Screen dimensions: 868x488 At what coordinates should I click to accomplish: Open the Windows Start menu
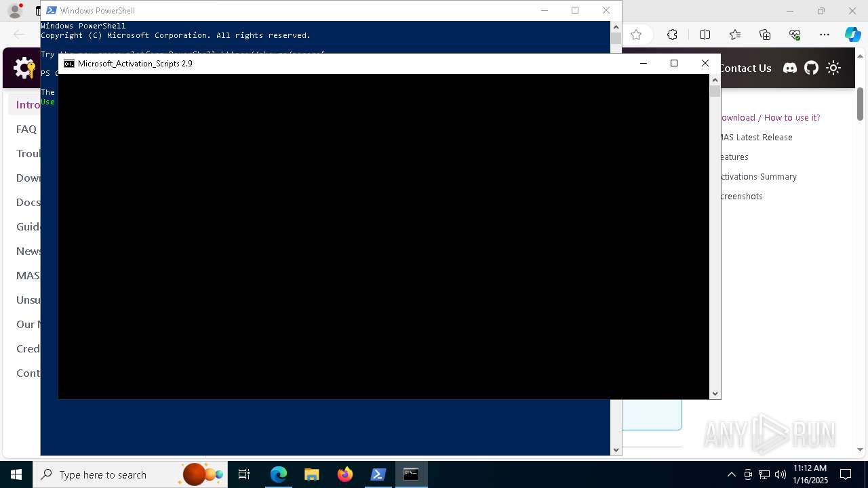click(x=16, y=474)
